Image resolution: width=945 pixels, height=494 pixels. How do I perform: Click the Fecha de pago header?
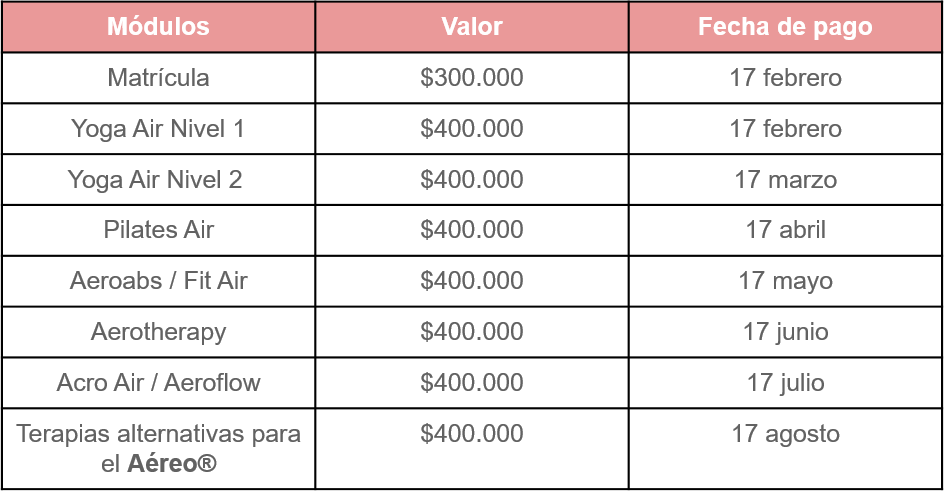[785, 27]
